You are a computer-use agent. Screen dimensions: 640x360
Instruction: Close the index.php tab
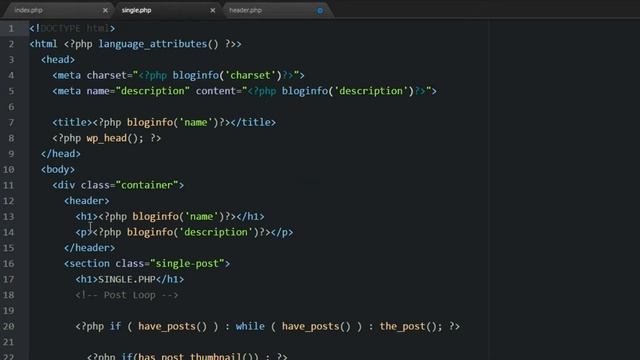105,10
